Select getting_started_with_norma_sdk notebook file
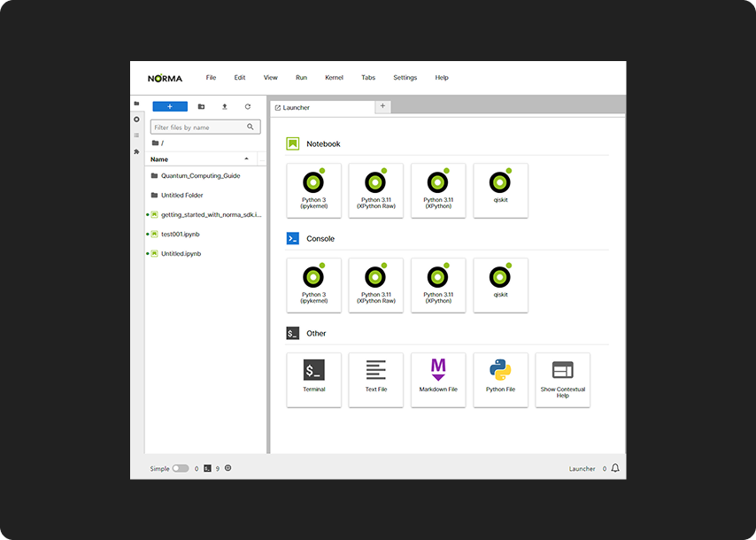This screenshot has height=540, width=756. 205,214
